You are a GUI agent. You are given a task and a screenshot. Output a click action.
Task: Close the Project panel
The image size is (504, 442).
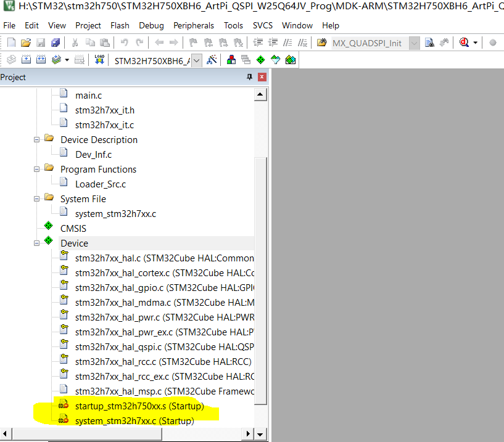pyautogui.click(x=261, y=77)
